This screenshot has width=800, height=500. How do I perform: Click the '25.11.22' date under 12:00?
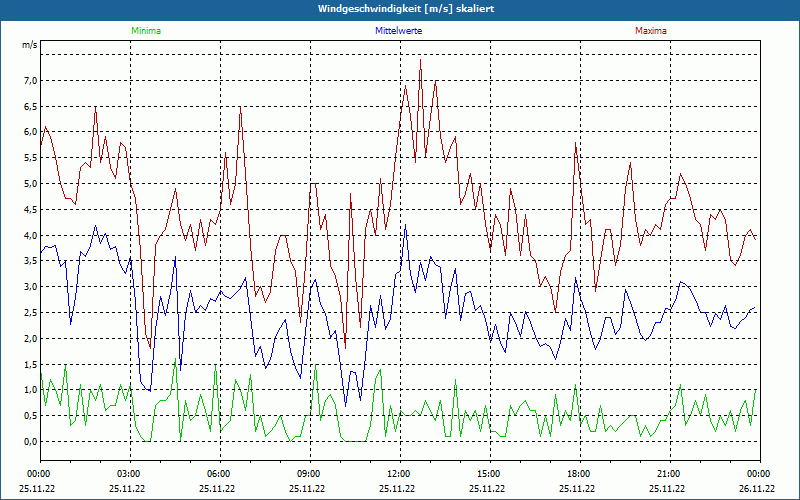click(397, 488)
